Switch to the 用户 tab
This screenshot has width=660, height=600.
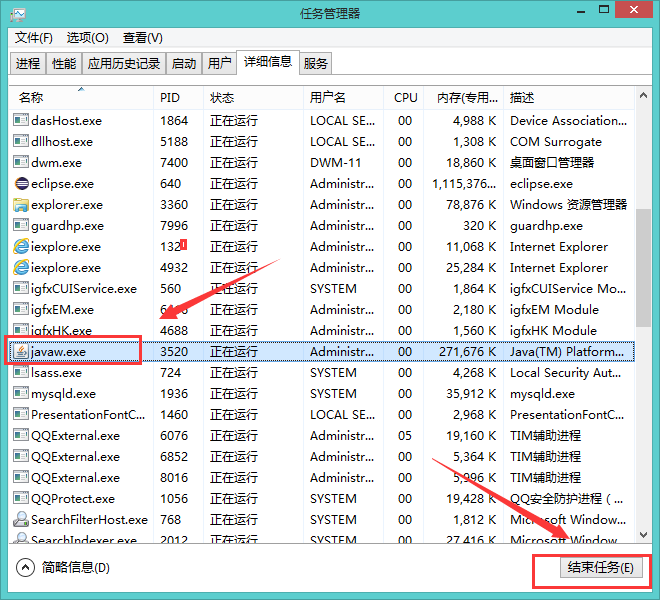point(219,64)
